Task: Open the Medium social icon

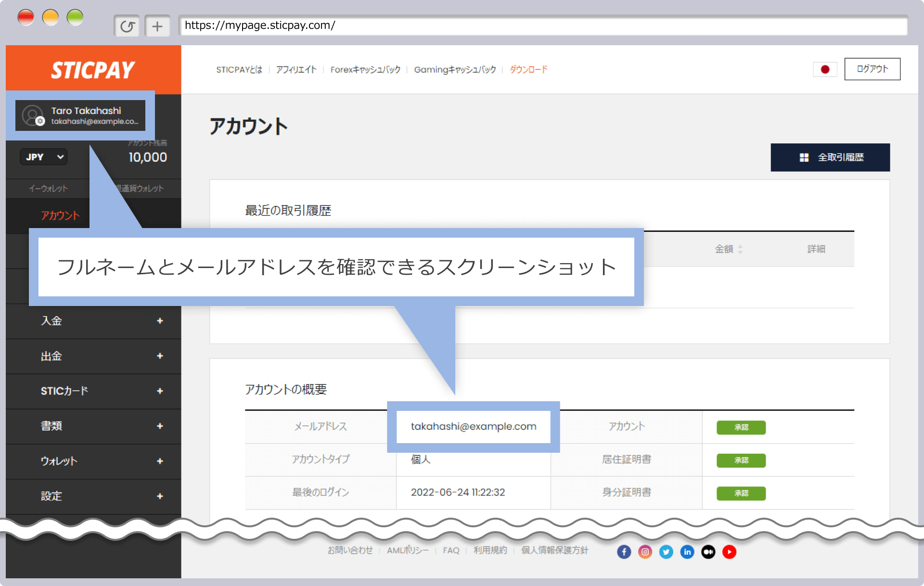Action: pyautogui.click(x=708, y=552)
